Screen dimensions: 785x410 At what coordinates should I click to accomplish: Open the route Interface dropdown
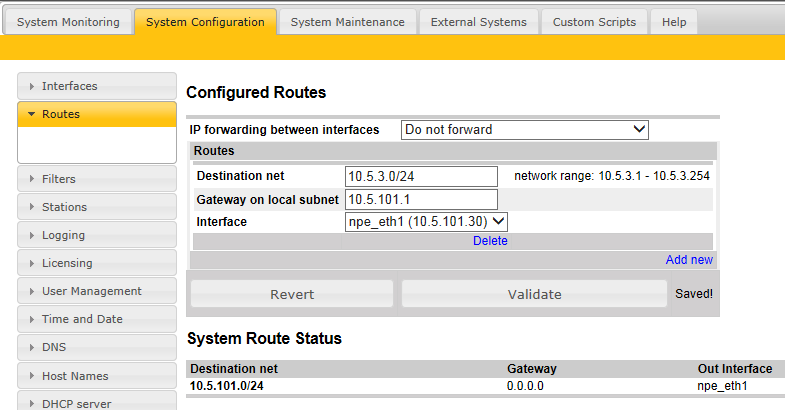pyautogui.click(x=426, y=221)
